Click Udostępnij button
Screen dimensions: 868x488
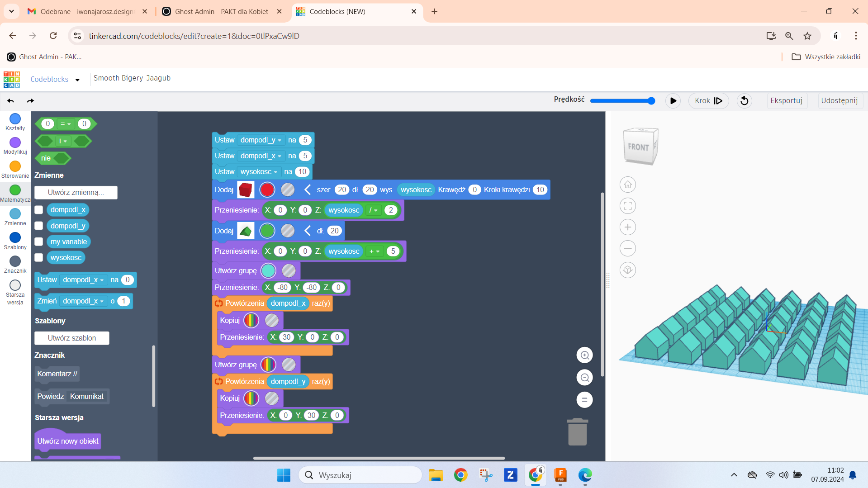click(x=839, y=101)
